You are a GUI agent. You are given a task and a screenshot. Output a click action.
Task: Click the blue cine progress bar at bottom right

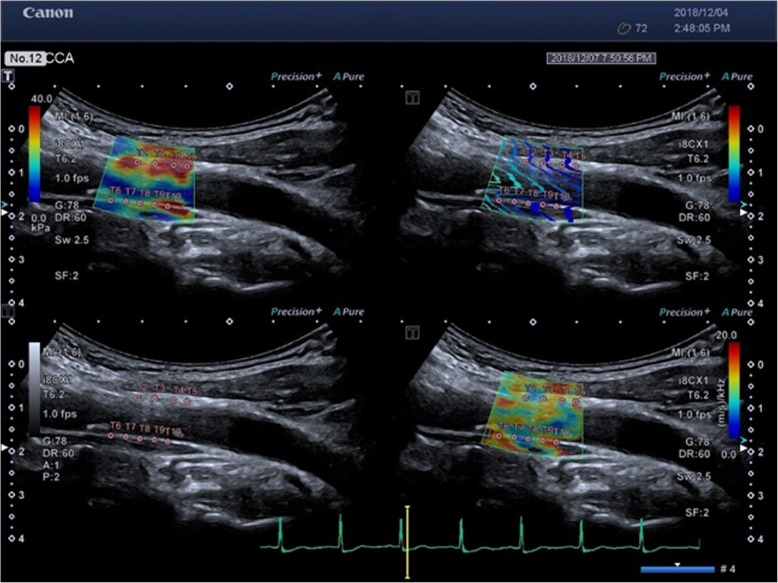[677, 569]
